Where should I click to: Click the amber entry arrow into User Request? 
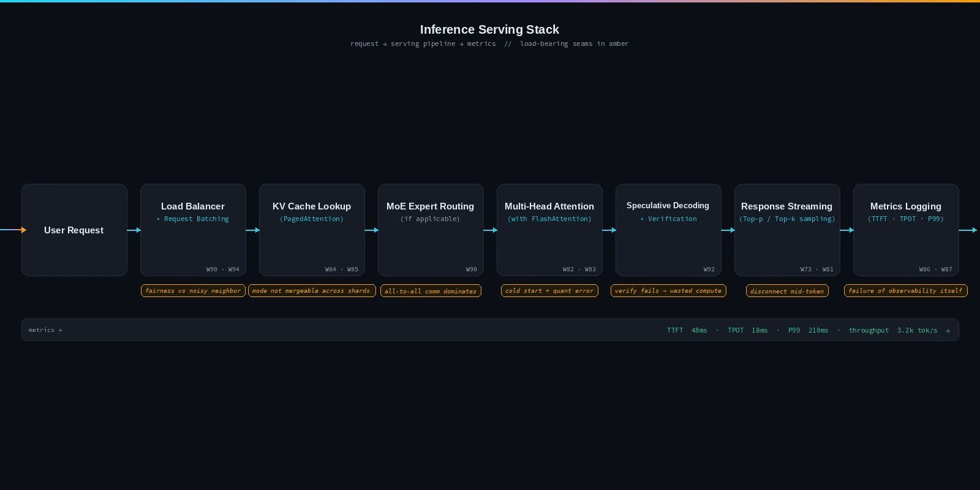tap(13, 230)
